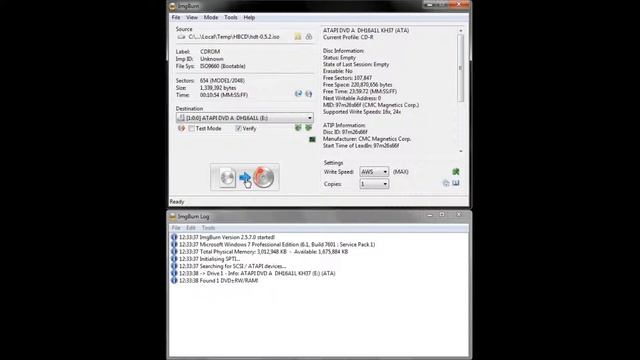Click the blue circular icon beside the Time row
This screenshot has width=640, height=360.
(x=298, y=94)
